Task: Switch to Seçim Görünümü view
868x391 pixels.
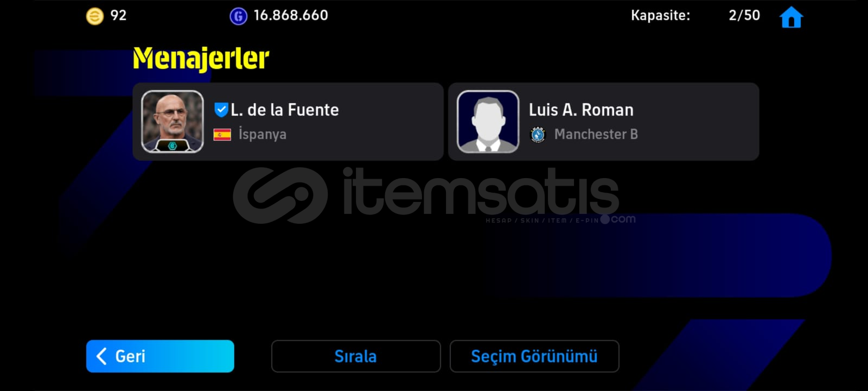Action: click(534, 356)
